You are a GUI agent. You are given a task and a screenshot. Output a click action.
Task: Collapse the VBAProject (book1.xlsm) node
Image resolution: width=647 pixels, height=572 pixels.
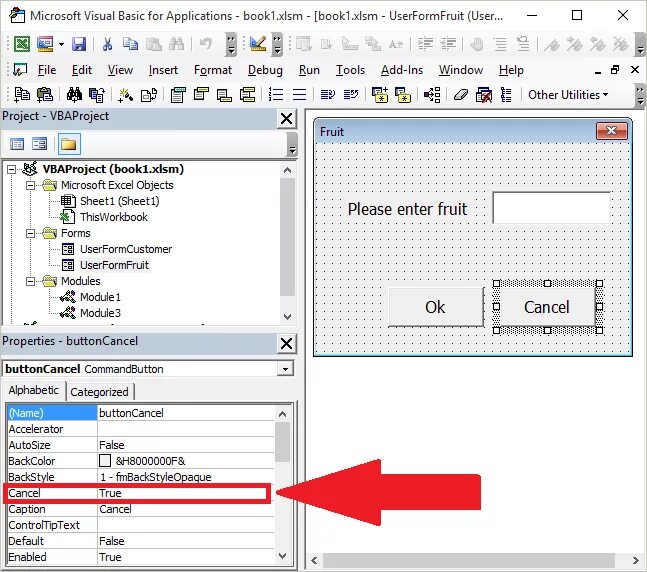[x=12, y=169]
